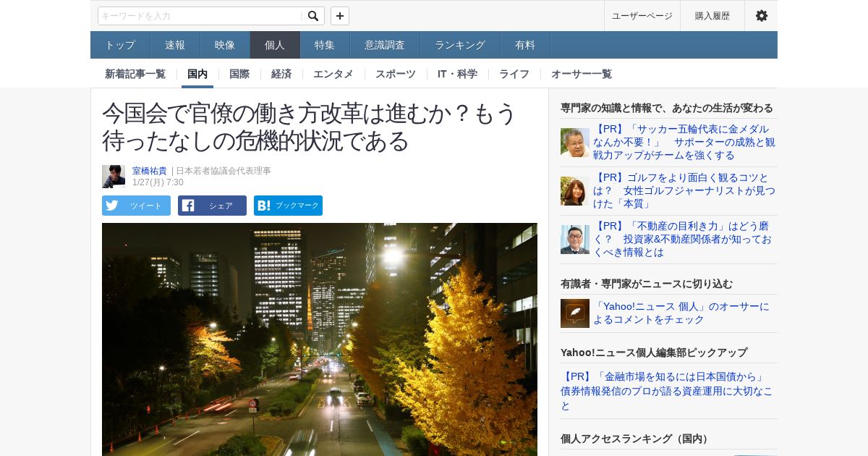Viewport: 868px width, 456px height.
Task: Open 購入履歴 page
Action: tap(712, 16)
